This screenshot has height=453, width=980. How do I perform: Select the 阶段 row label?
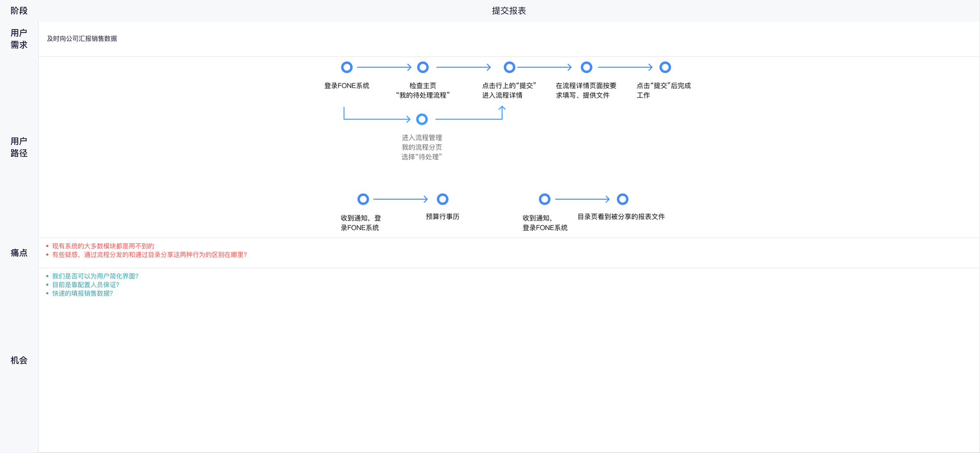tap(19, 11)
